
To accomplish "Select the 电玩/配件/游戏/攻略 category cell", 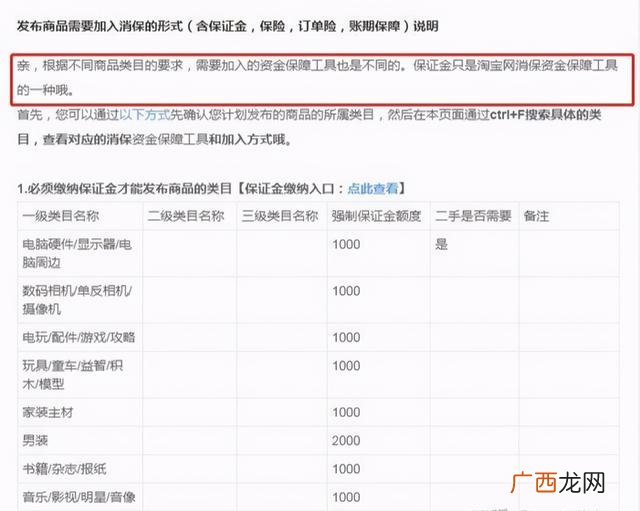I will 79,337.
